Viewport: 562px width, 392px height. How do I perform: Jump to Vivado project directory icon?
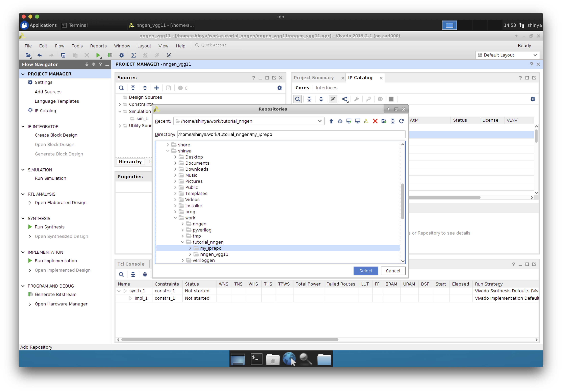coord(366,121)
